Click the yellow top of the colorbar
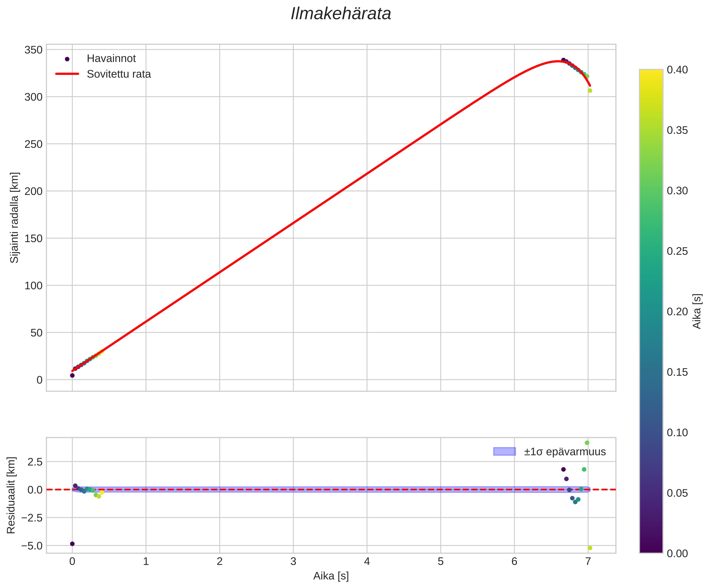 point(651,73)
